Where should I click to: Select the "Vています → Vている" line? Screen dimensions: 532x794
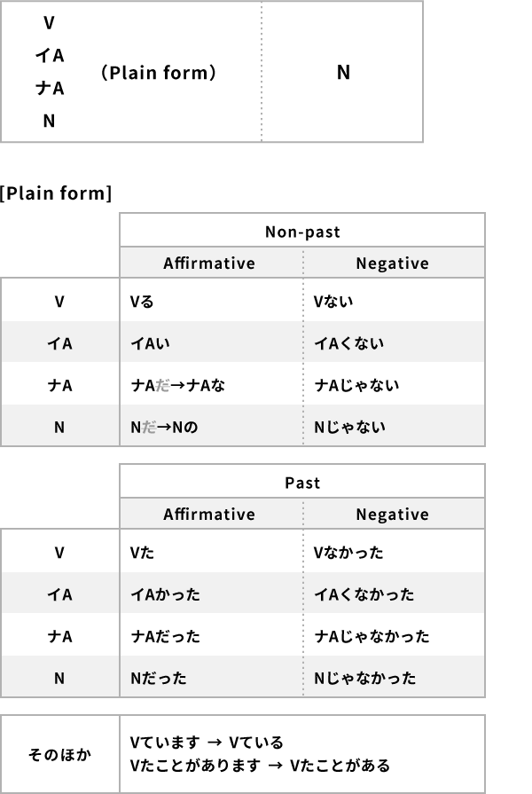pos(207,743)
